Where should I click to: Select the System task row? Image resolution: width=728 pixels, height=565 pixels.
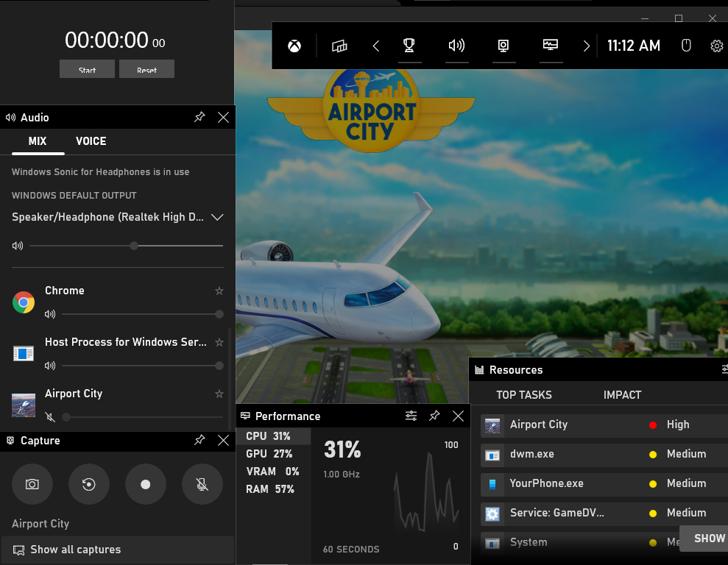tap(580, 542)
